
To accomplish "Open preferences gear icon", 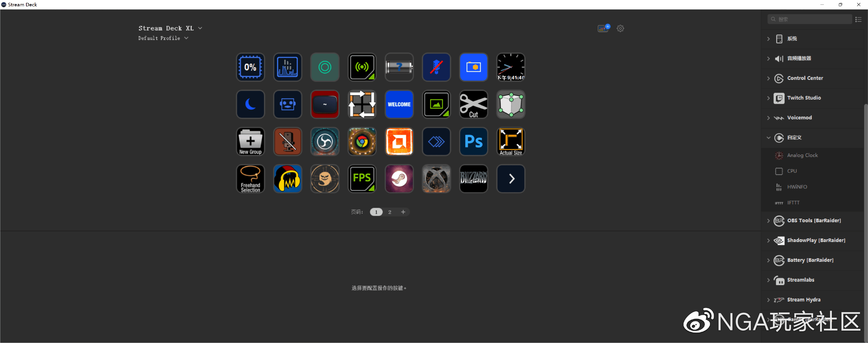I will click(620, 28).
